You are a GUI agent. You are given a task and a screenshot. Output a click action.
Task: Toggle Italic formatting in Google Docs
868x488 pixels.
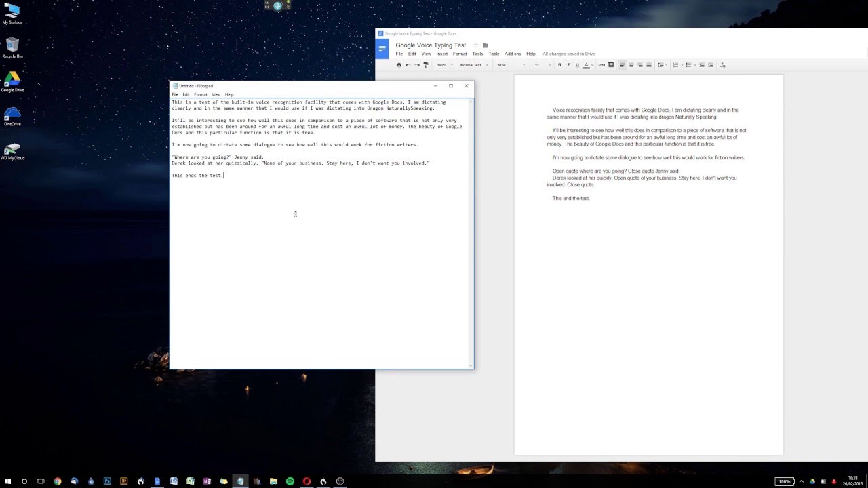568,65
